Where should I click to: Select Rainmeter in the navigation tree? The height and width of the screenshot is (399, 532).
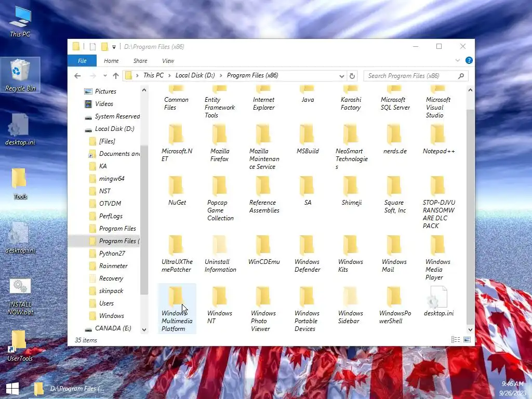113,266
